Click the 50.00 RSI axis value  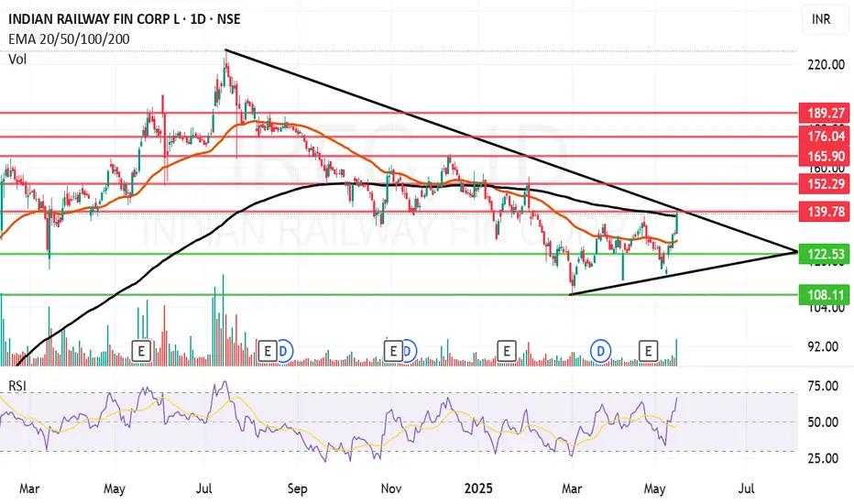(823, 422)
